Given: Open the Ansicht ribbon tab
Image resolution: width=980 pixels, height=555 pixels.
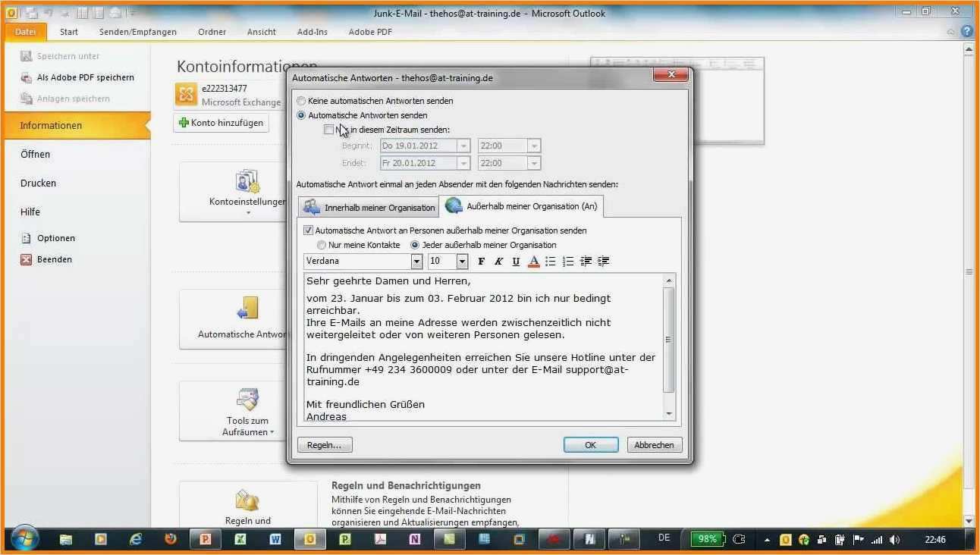Looking at the screenshot, I should pos(261,32).
